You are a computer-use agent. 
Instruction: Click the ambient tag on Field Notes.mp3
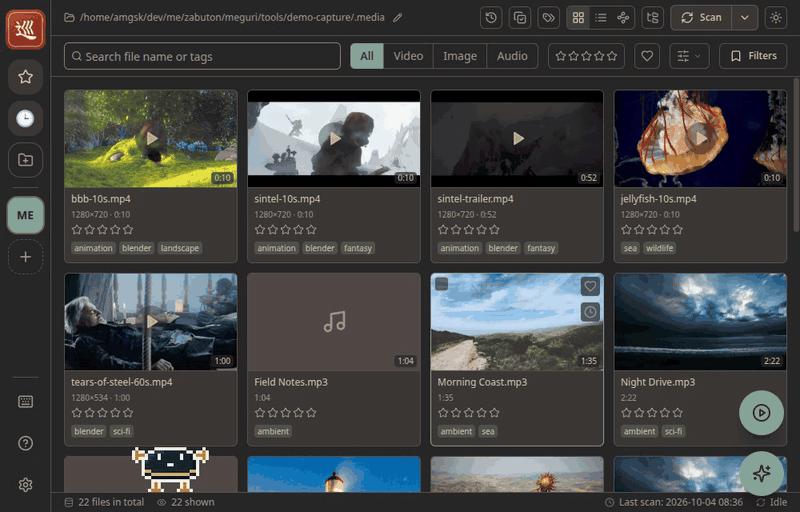[273, 431]
